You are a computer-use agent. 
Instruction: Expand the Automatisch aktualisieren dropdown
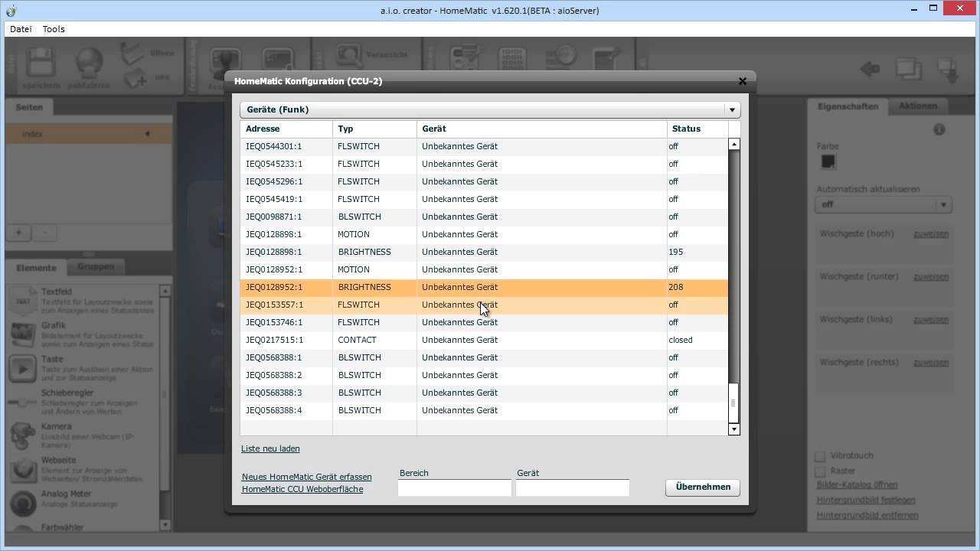943,204
